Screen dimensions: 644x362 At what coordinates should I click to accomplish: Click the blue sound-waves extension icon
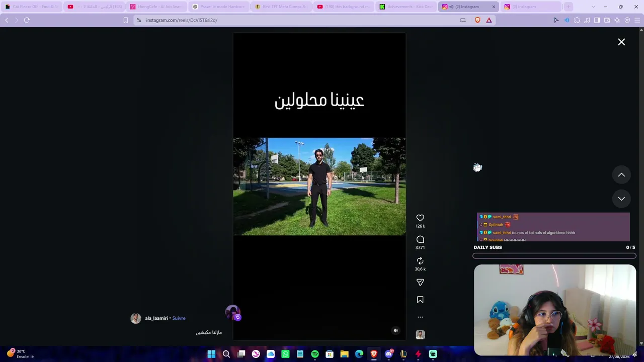567,20
